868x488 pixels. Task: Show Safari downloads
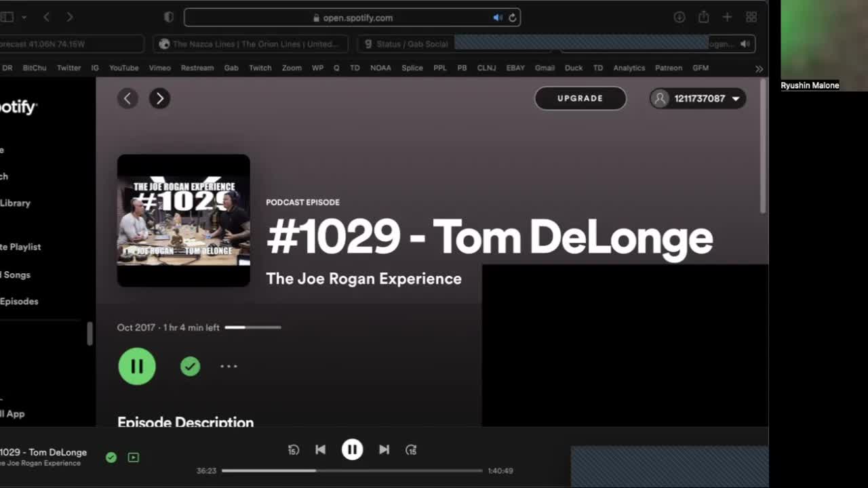click(679, 17)
